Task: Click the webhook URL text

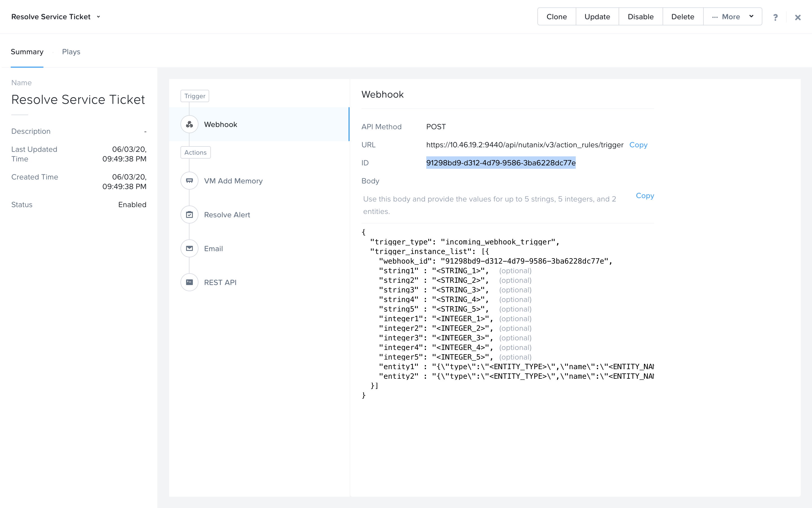Action: [x=525, y=145]
